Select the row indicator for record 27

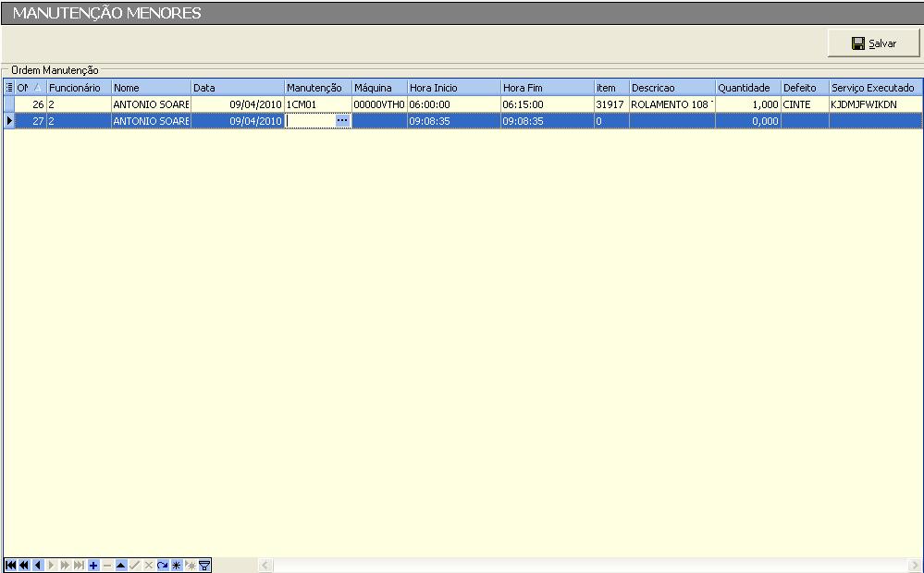pyautogui.click(x=9, y=121)
